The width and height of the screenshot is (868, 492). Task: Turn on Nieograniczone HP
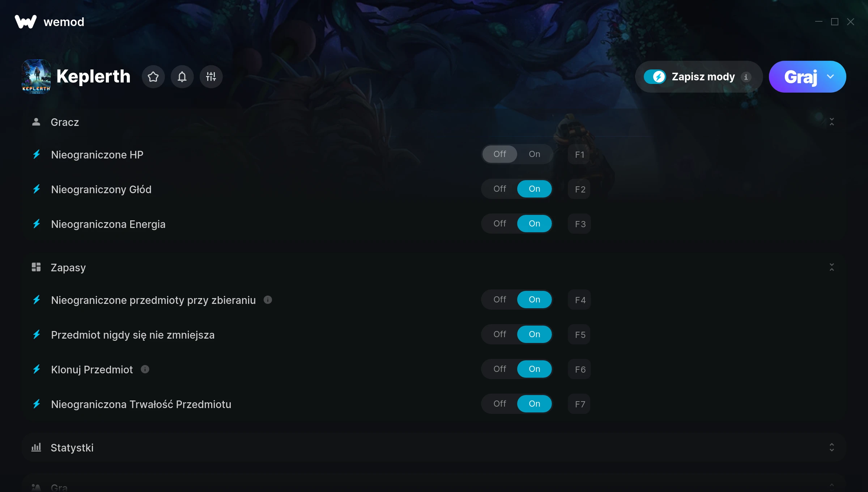[x=534, y=154]
